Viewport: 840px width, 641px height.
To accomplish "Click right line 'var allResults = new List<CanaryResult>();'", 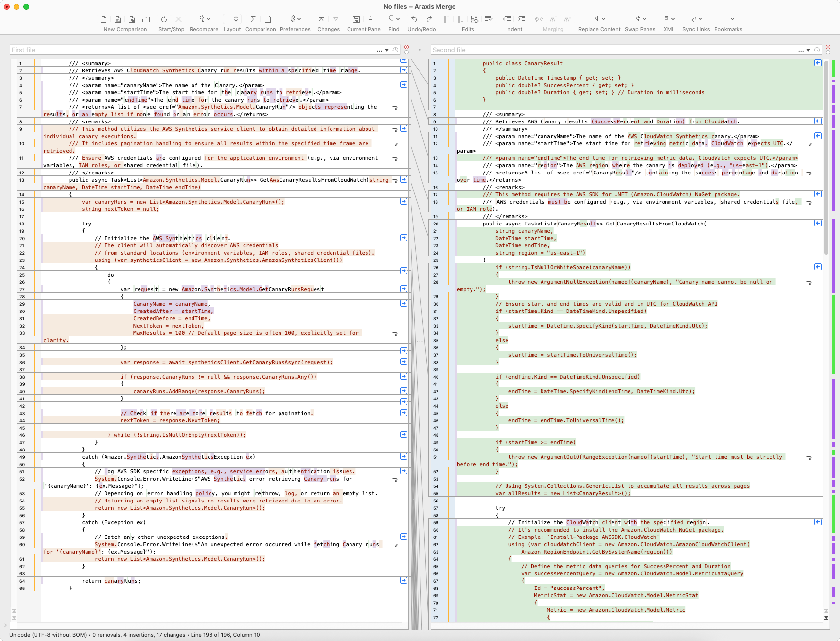I will point(562,493).
